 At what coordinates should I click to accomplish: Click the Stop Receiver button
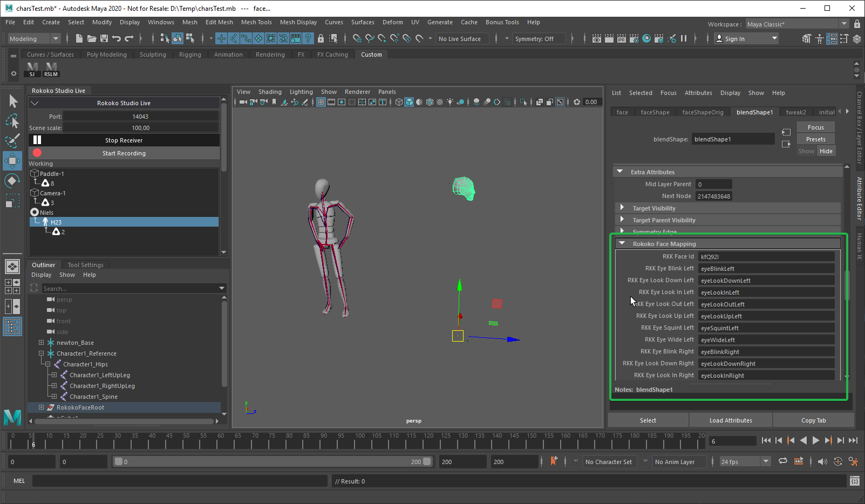(124, 140)
